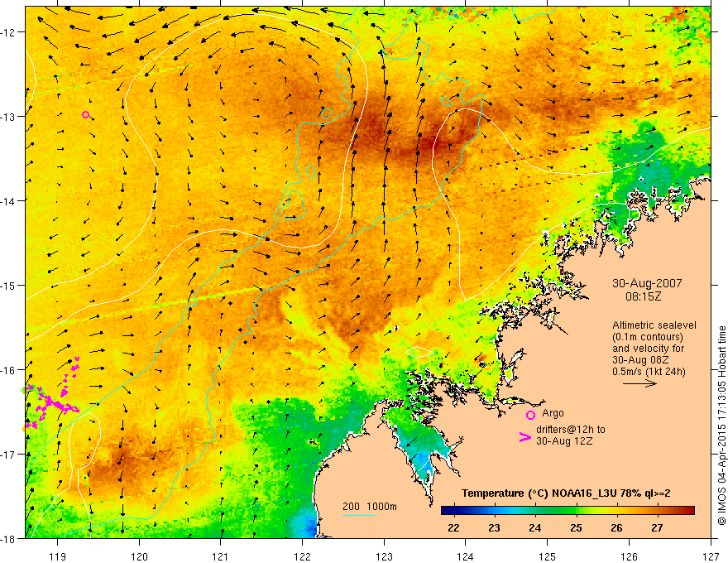Click the color bar label 24
The width and height of the screenshot is (728, 563).
click(535, 527)
